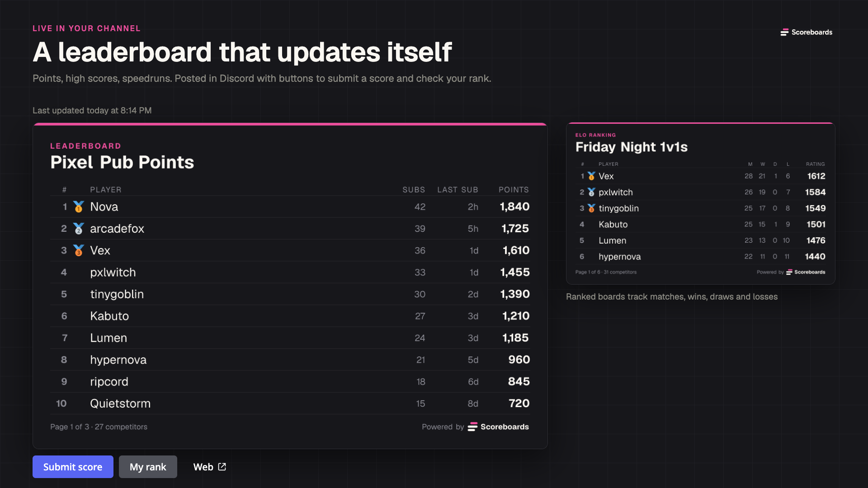Click the Submit score button
868x488 pixels.
pyautogui.click(x=73, y=467)
